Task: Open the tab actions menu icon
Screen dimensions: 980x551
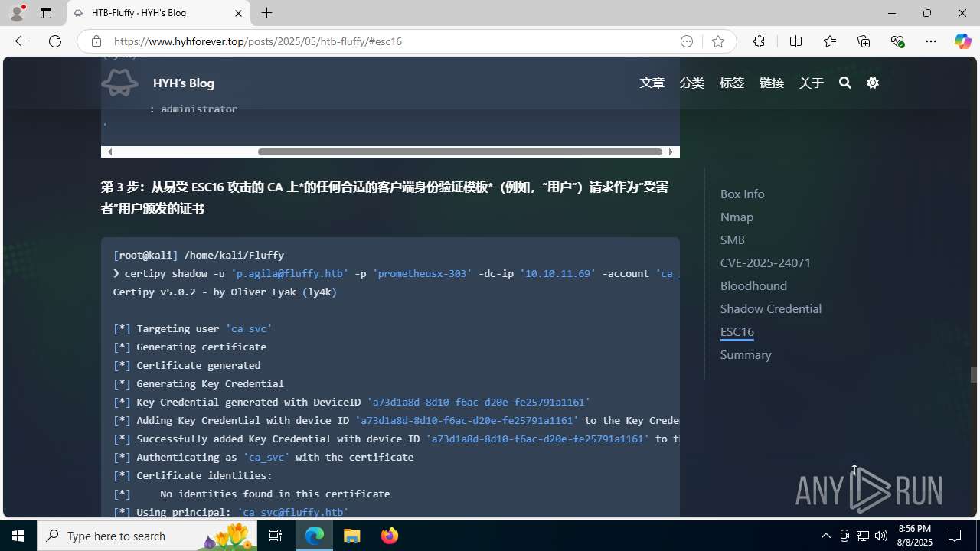Action: 46,13
